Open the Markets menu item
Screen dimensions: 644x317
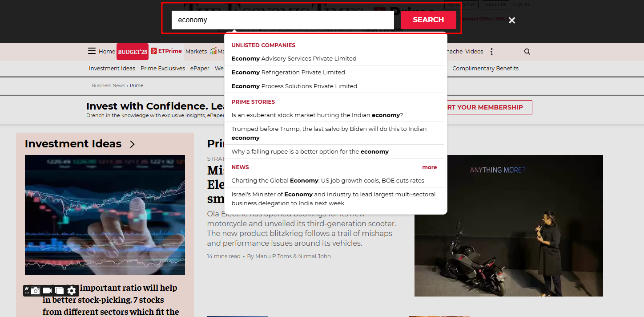[x=196, y=52]
